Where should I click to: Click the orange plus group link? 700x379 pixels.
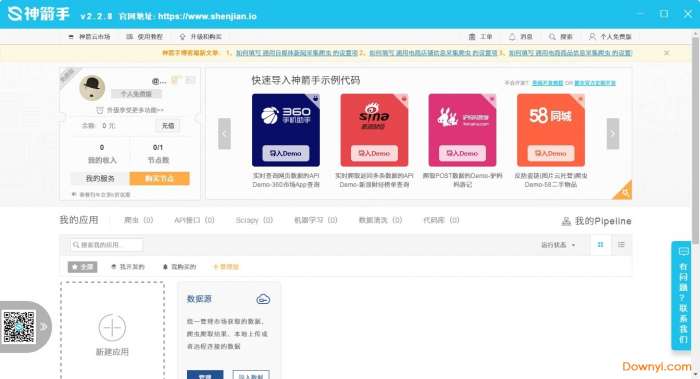(226, 267)
